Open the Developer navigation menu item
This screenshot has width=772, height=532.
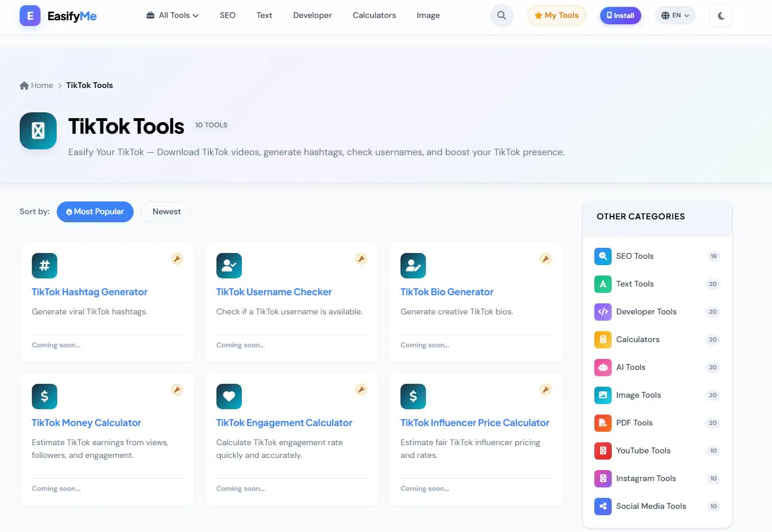click(x=313, y=16)
